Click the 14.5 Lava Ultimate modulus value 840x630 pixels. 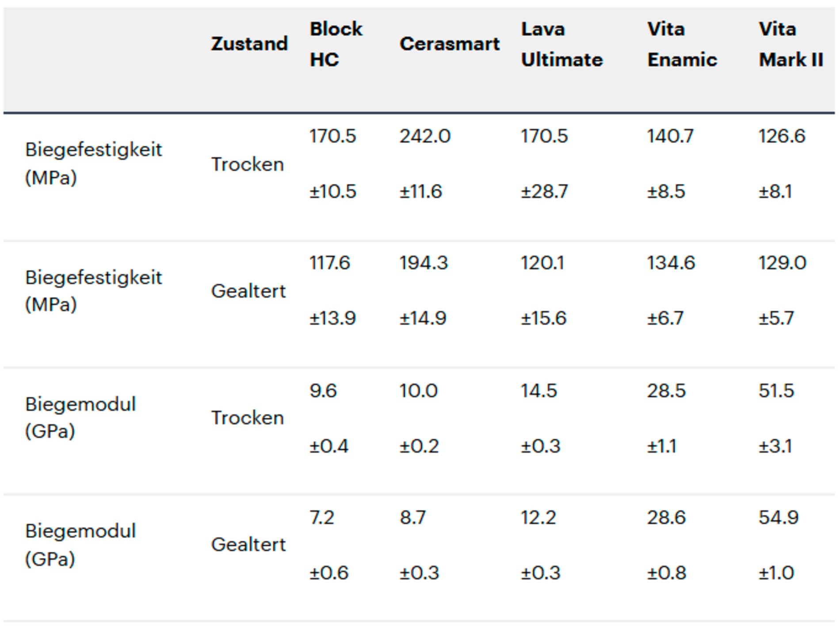coord(538,391)
